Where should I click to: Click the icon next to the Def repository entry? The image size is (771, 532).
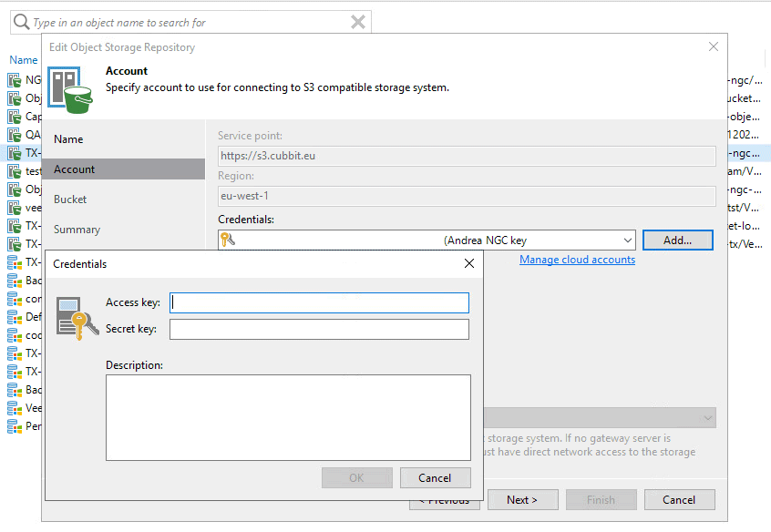pos(15,317)
